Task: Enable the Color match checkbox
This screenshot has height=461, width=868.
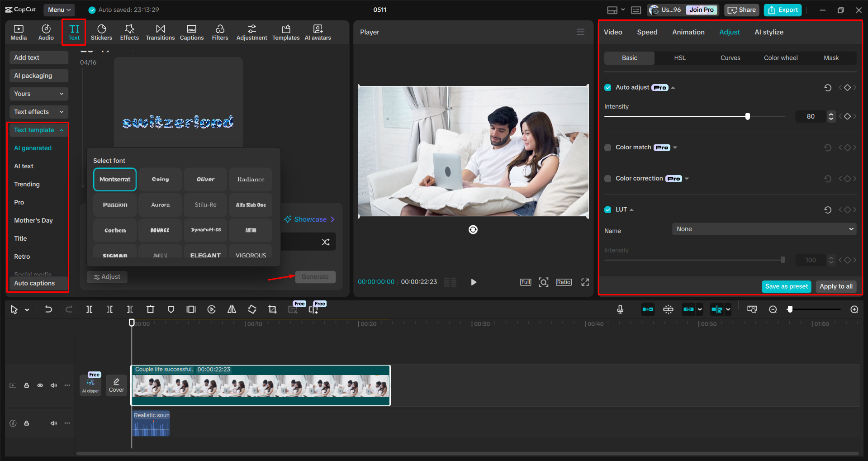Action: click(x=608, y=147)
